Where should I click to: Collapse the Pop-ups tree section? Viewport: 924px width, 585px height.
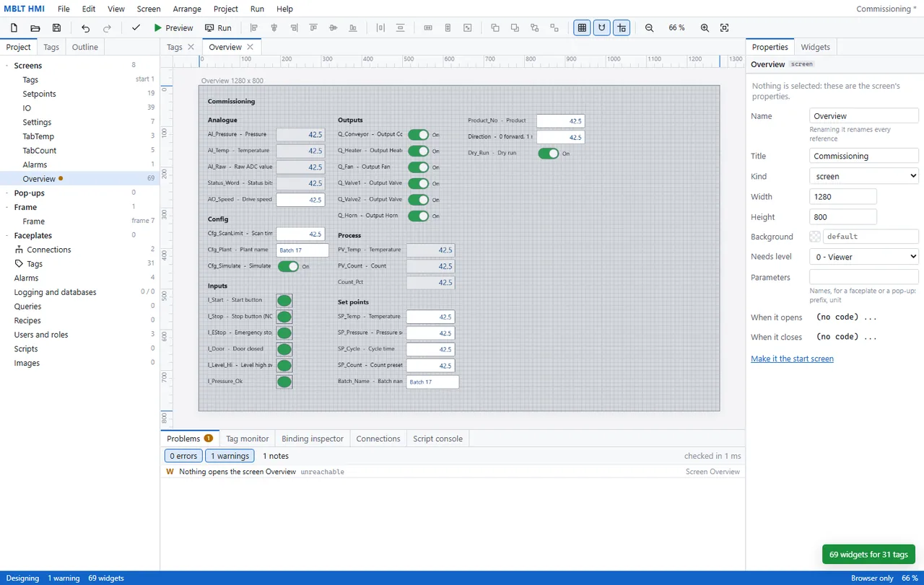pyautogui.click(x=7, y=193)
